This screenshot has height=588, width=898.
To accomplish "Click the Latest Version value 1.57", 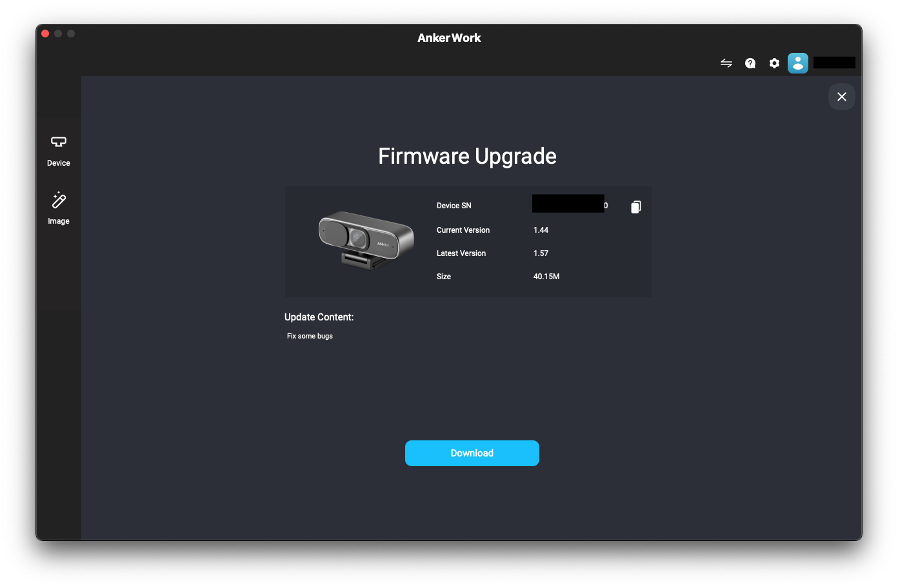I will pyautogui.click(x=541, y=253).
